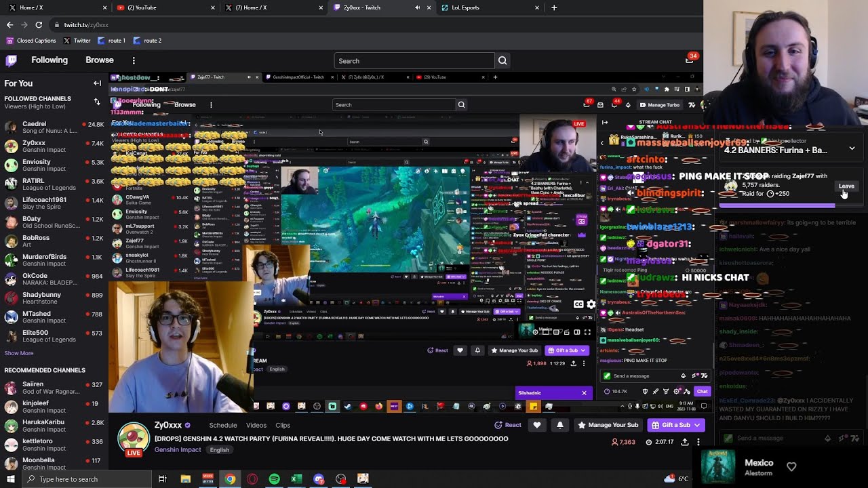Switch to the LoL Esports tab
Viewport: 868px width, 488px height.
(489, 7)
